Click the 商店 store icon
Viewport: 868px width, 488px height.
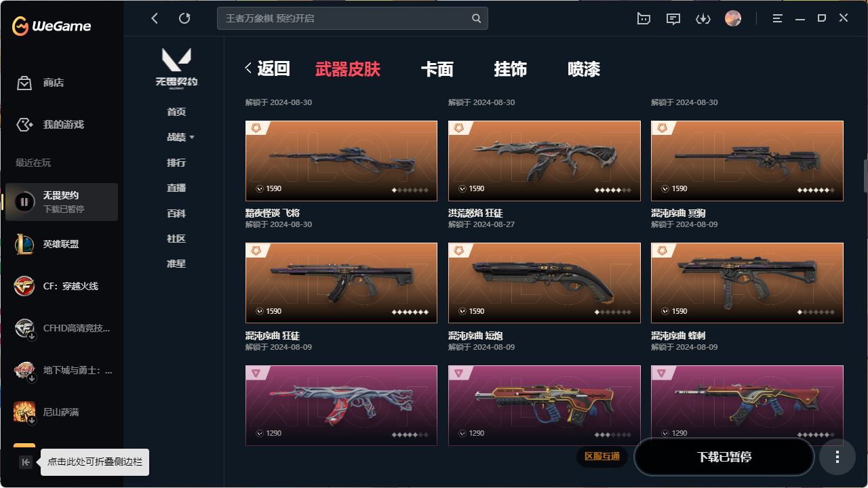[x=24, y=83]
